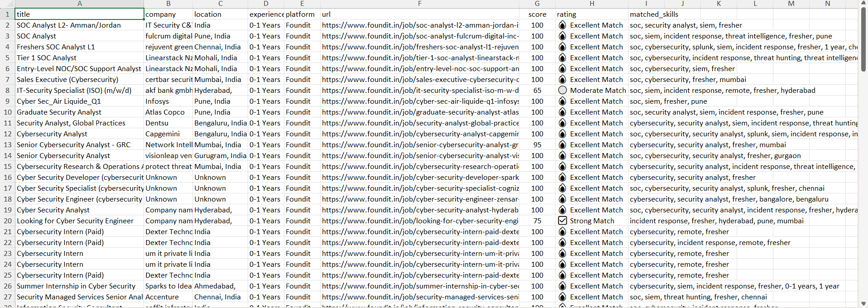
Task: Open the graduate-security-analyst-atlas job URL
Action: [420, 112]
